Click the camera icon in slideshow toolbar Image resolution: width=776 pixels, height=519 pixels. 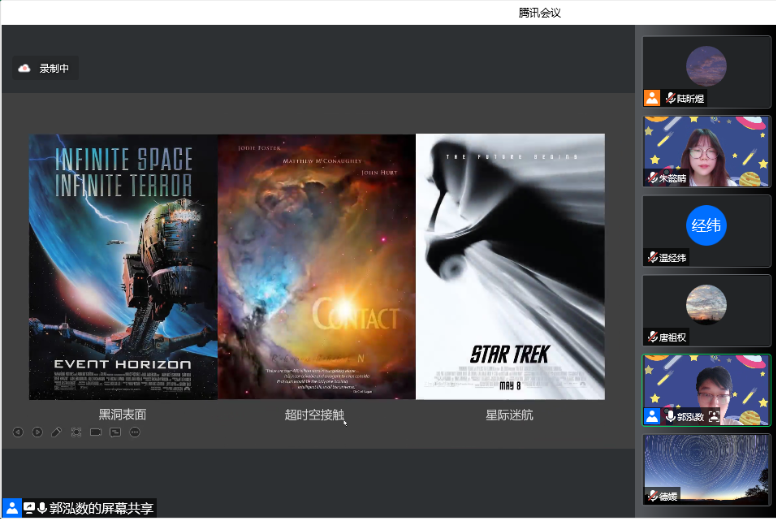(x=96, y=432)
